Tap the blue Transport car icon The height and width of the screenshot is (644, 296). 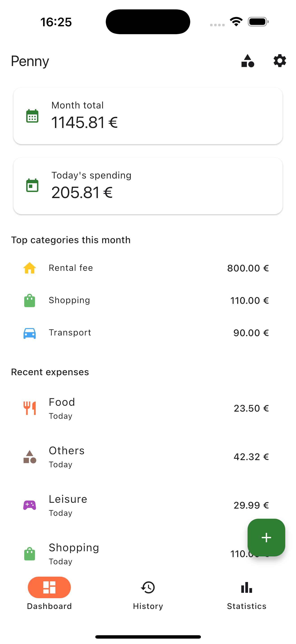click(x=29, y=333)
